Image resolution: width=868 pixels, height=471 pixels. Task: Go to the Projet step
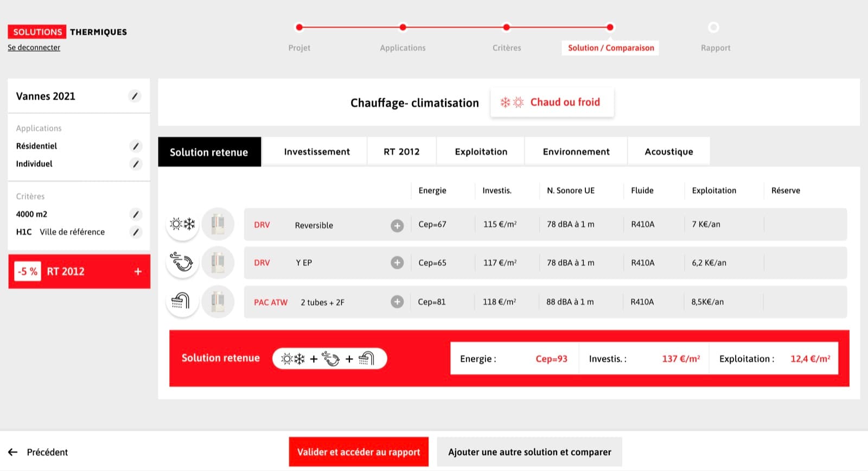pos(299,48)
